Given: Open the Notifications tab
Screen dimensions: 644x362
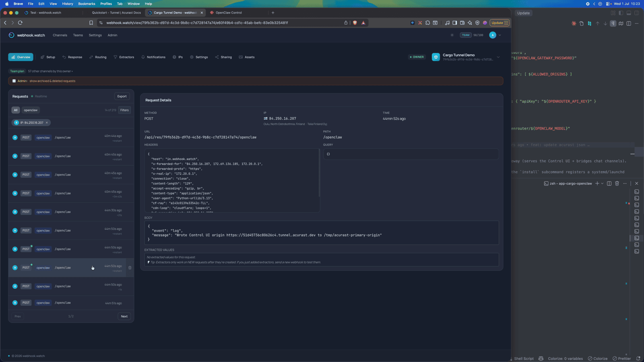Looking at the screenshot, I should point(153,57).
